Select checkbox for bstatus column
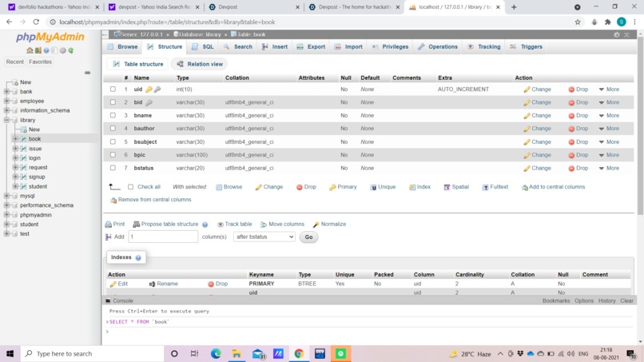 click(113, 168)
